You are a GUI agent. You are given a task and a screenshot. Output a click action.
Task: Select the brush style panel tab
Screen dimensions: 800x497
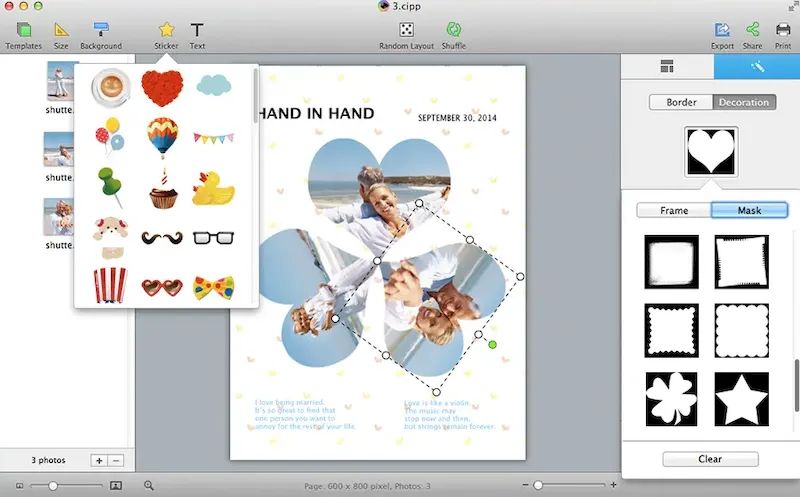pyautogui.click(x=757, y=66)
